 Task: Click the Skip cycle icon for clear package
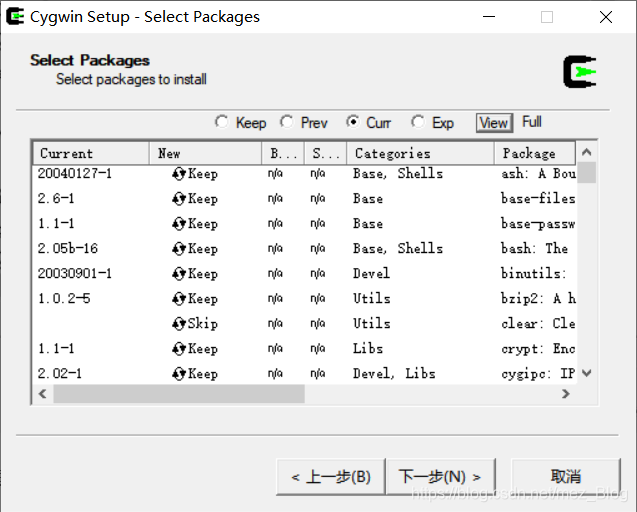coord(179,324)
